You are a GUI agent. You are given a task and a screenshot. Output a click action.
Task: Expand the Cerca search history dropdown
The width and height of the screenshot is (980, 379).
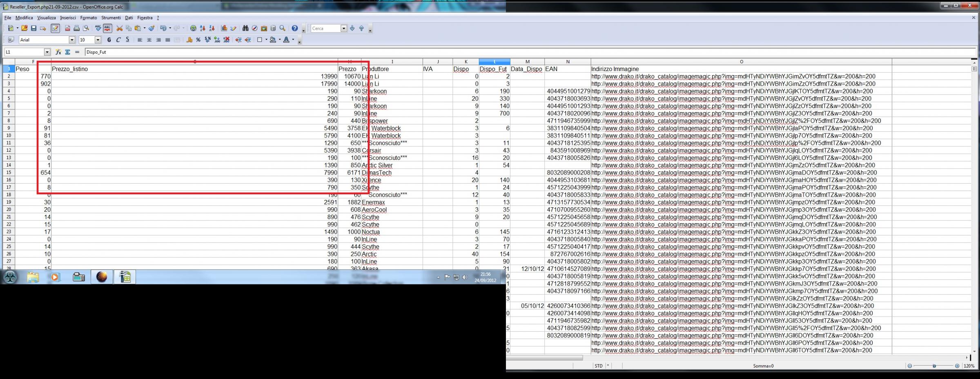click(x=344, y=28)
